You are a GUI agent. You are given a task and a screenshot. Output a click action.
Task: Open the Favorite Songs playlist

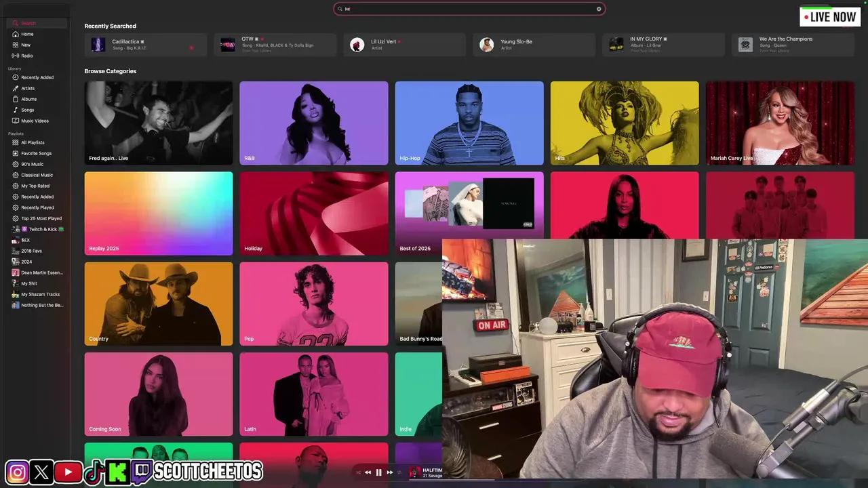(36, 153)
